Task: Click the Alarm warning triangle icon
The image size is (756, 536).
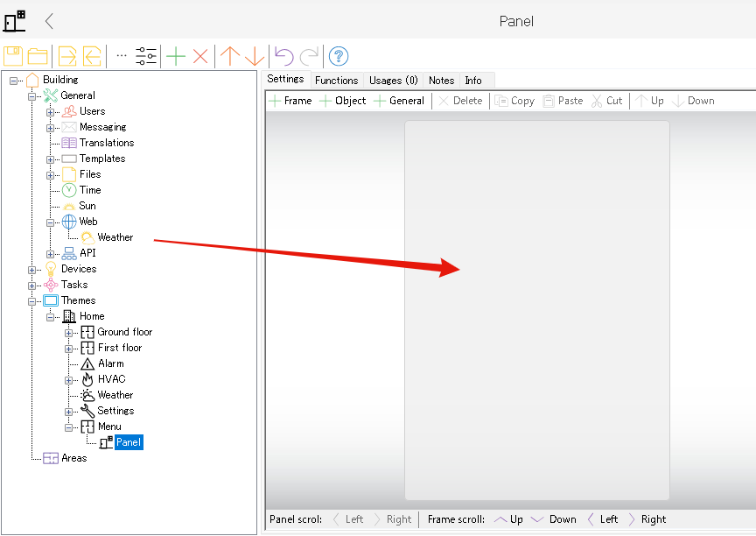Action: [x=87, y=363]
